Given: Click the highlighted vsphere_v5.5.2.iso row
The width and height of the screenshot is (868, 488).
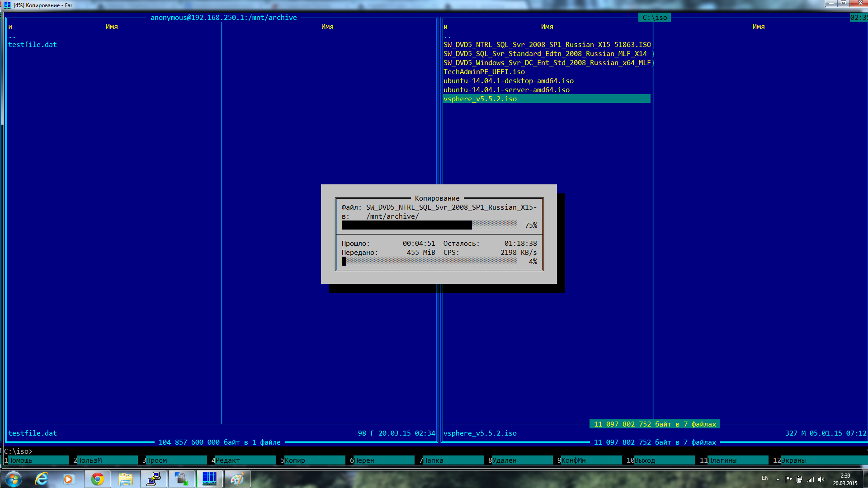Looking at the screenshot, I should (x=547, y=99).
